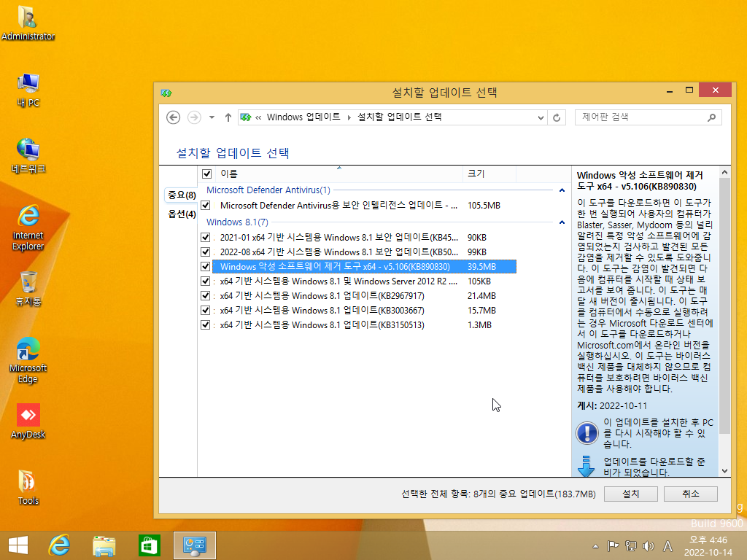Click the download-ready arrow icon

tap(586, 467)
